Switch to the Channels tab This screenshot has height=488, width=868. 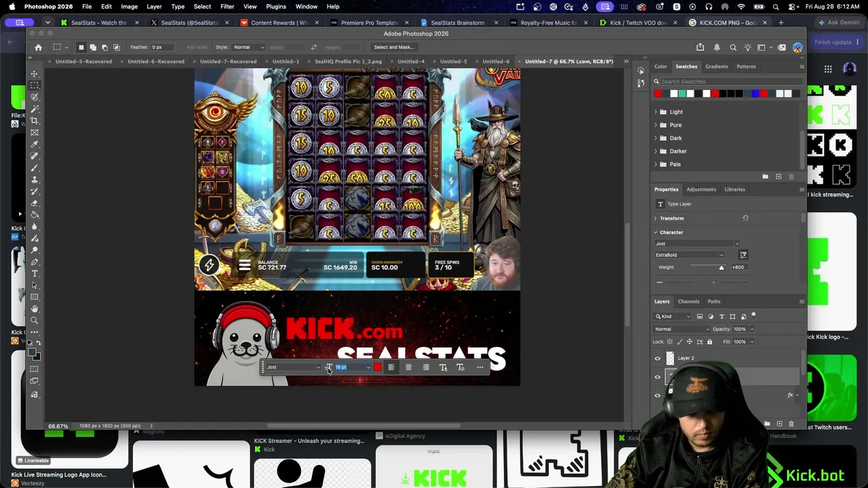[688, 302]
